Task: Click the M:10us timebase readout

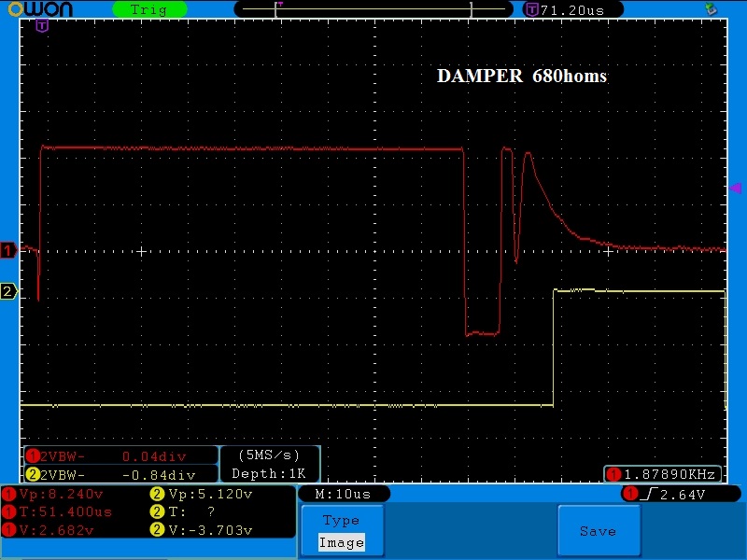Action: [x=344, y=494]
